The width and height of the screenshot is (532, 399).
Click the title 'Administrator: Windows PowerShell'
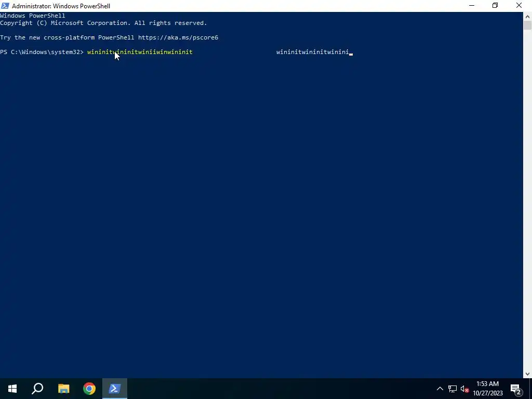[x=61, y=6]
